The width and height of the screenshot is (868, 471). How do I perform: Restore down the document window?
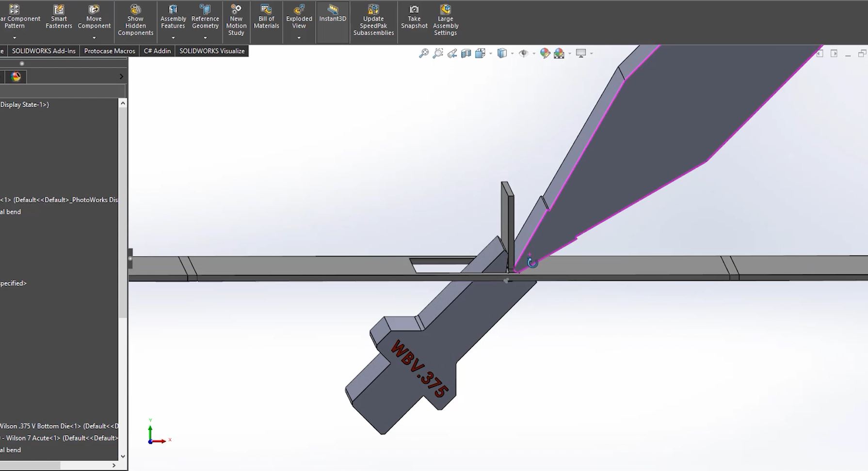[x=862, y=53]
